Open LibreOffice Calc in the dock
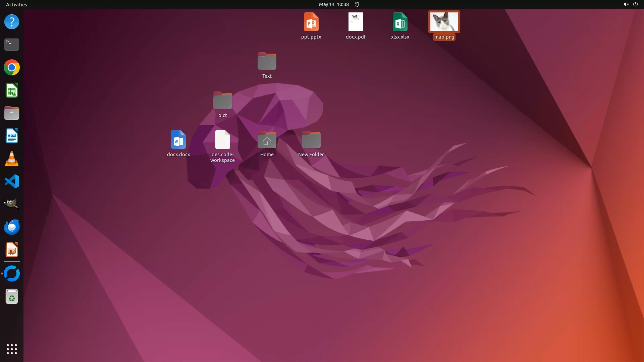Viewport: 644px width, 362px height. [12, 90]
